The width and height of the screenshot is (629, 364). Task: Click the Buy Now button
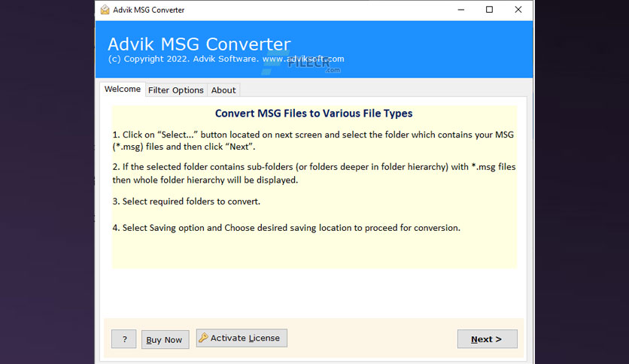pos(165,339)
